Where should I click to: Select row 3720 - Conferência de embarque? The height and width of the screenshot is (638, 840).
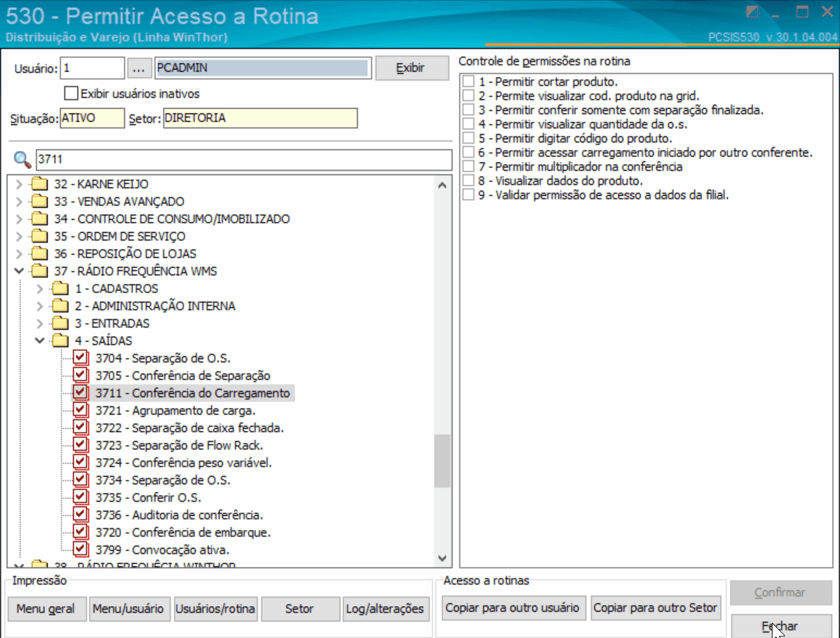point(184,532)
